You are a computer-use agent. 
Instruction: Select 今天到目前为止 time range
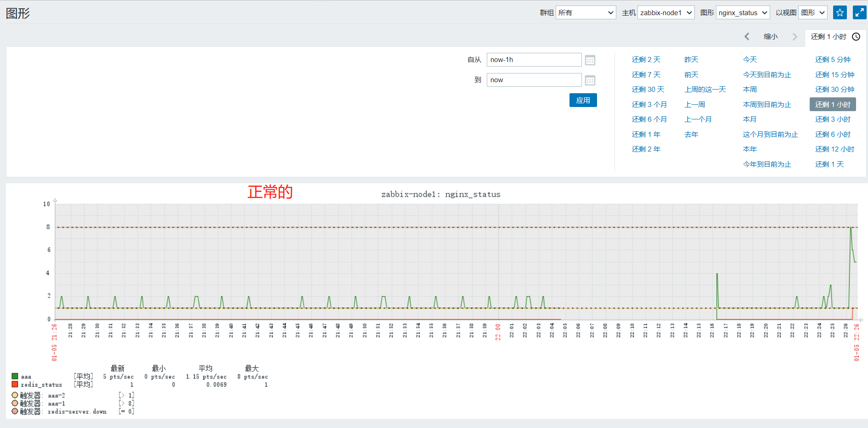point(767,74)
